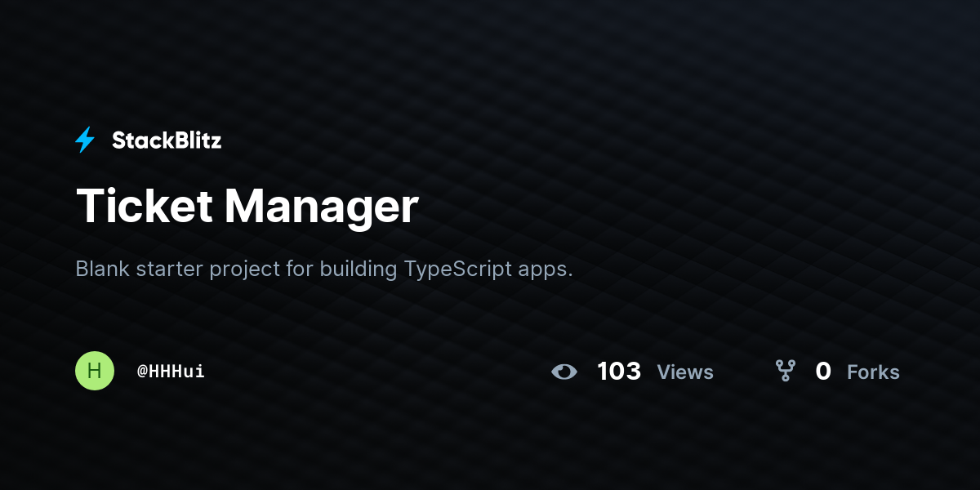The width and height of the screenshot is (980, 490).
Task: Select the 103 view count number
Action: pyautogui.click(x=619, y=371)
